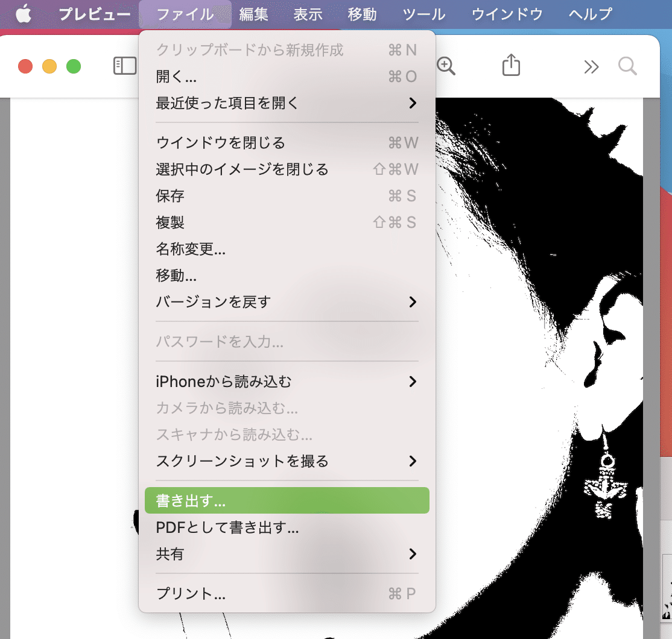Click the search magnifier icon in the toolbar
This screenshot has width=672, height=639.
point(627,66)
